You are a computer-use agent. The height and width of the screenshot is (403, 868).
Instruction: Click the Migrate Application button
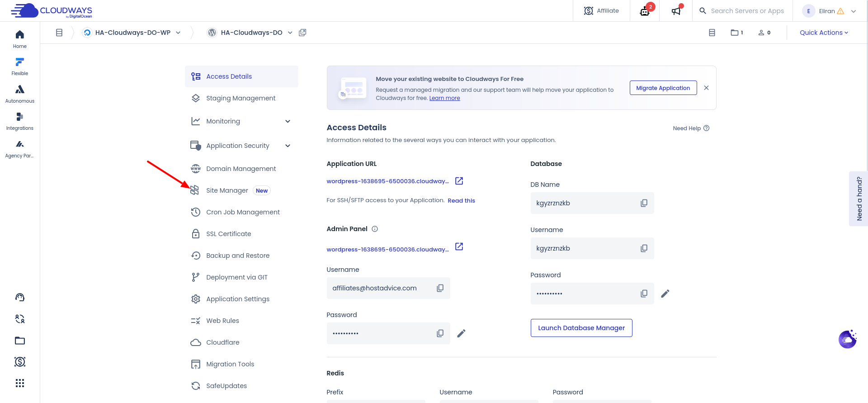click(x=663, y=88)
